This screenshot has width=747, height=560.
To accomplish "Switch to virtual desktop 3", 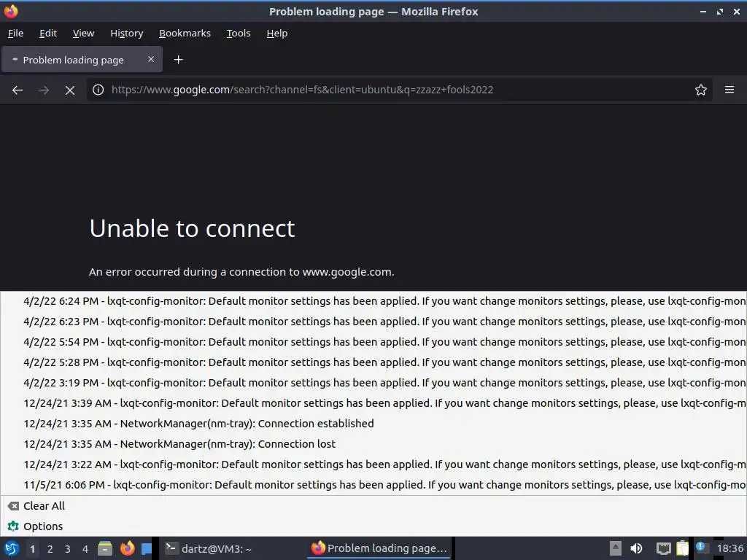I will click(68, 549).
